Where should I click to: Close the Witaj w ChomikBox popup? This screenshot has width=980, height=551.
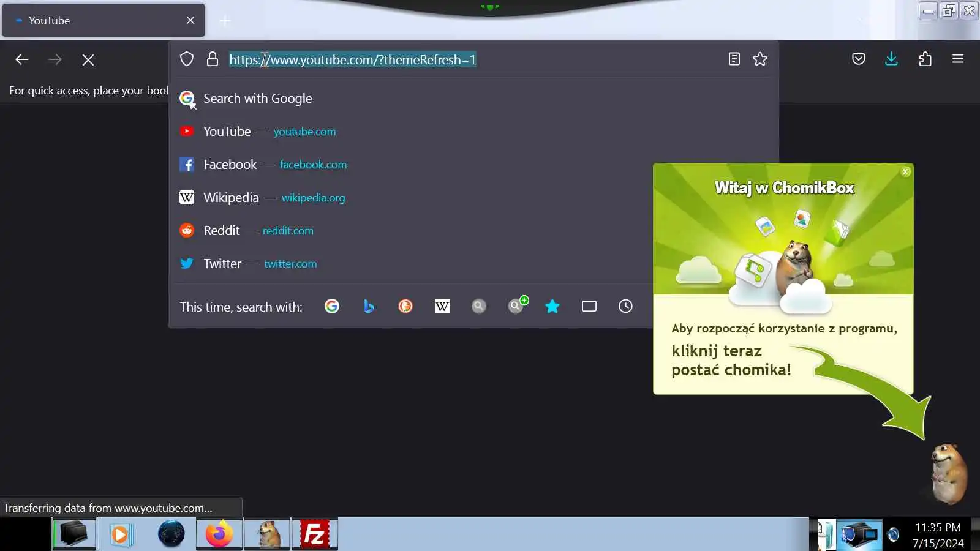(x=906, y=172)
